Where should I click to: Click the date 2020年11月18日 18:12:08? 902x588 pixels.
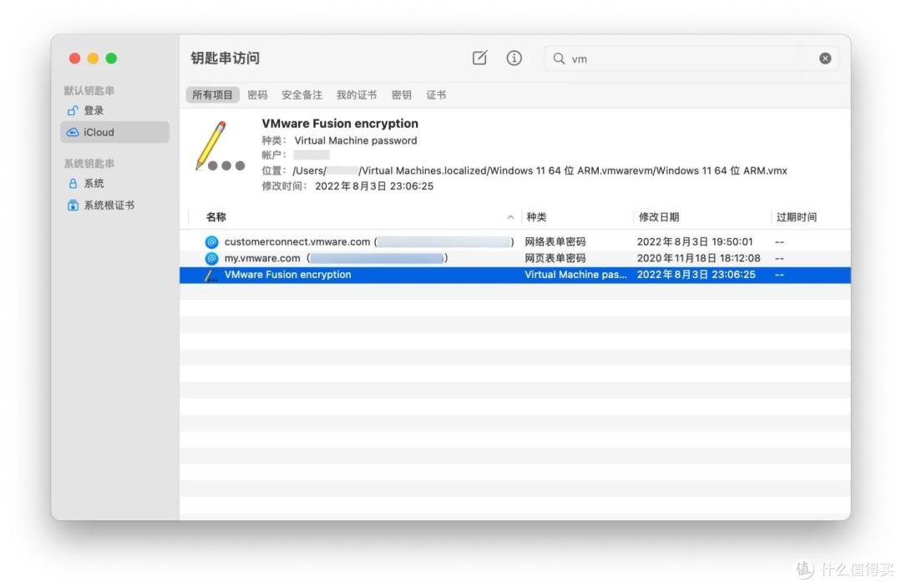pos(698,258)
